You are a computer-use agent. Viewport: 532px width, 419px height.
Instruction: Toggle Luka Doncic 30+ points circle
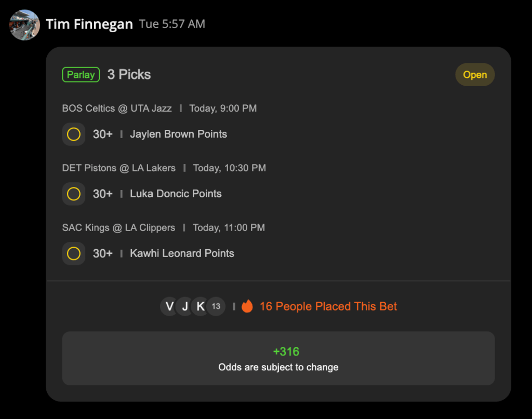(x=74, y=194)
